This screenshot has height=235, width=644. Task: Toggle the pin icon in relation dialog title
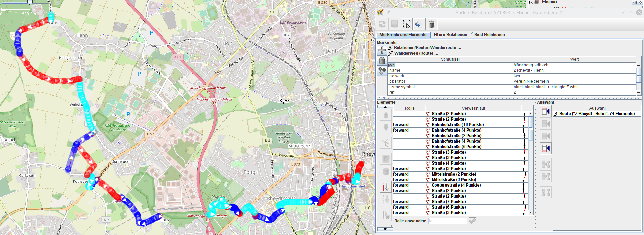(x=388, y=12)
